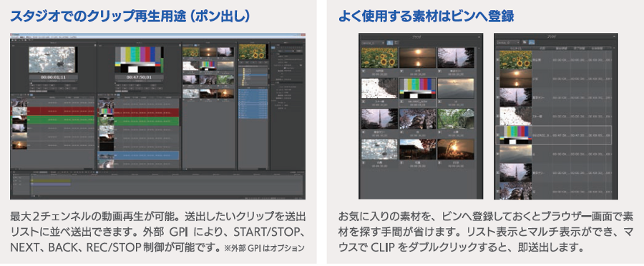Select the blue highlighted row in right playlist
The height and width of the screenshot is (266, 644).
pyautogui.click(x=138, y=155)
